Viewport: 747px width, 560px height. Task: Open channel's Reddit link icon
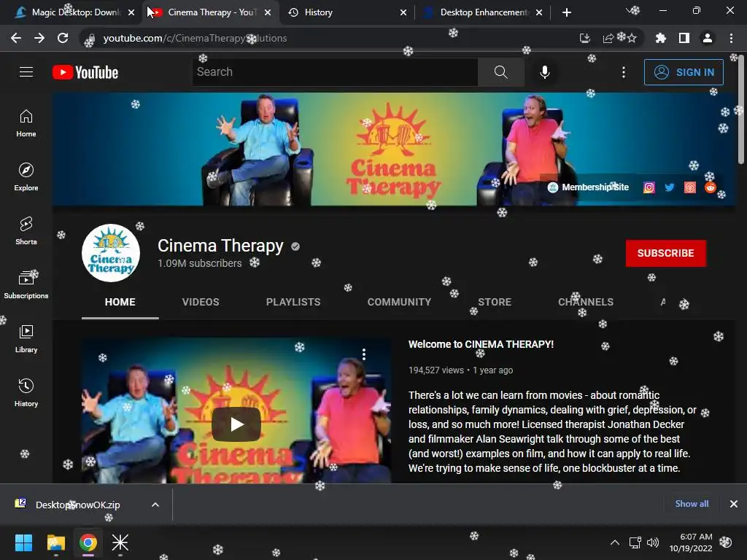(x=711, y=187)
